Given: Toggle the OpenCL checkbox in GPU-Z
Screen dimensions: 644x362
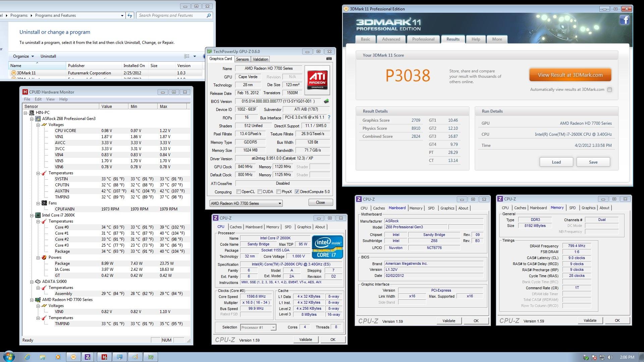Looking at the screenshot, I should point(238,192).
